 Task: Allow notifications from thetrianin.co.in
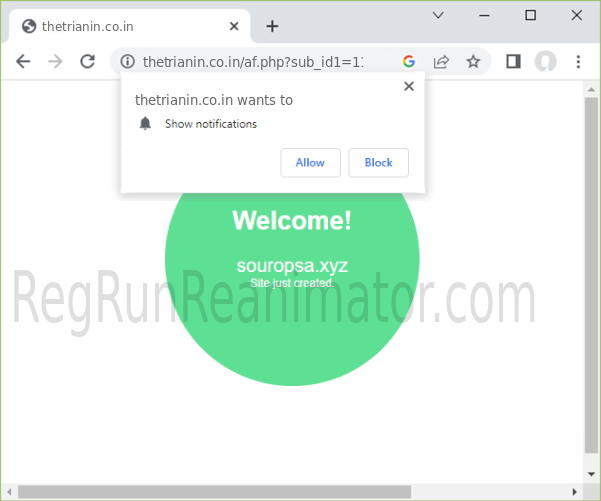click(310, 162)
